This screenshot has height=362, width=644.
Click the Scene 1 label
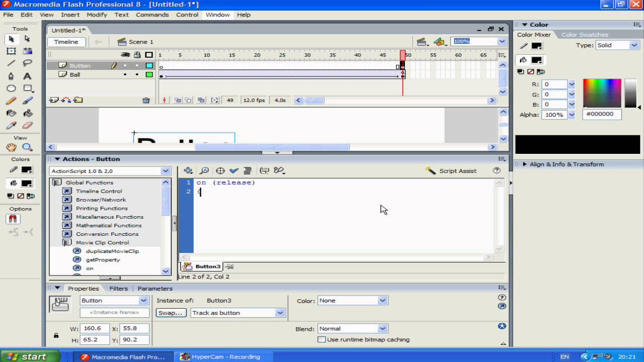(x=141, y=42)
